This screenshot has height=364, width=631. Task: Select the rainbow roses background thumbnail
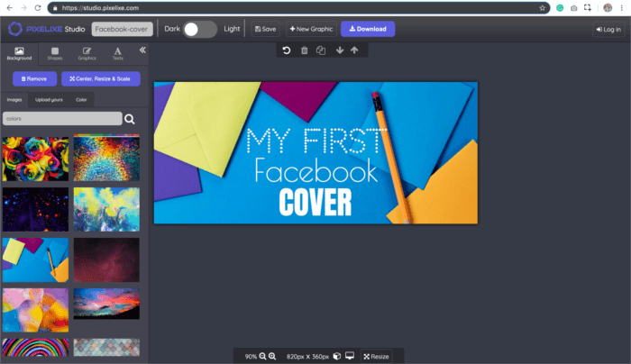point(35,159)
